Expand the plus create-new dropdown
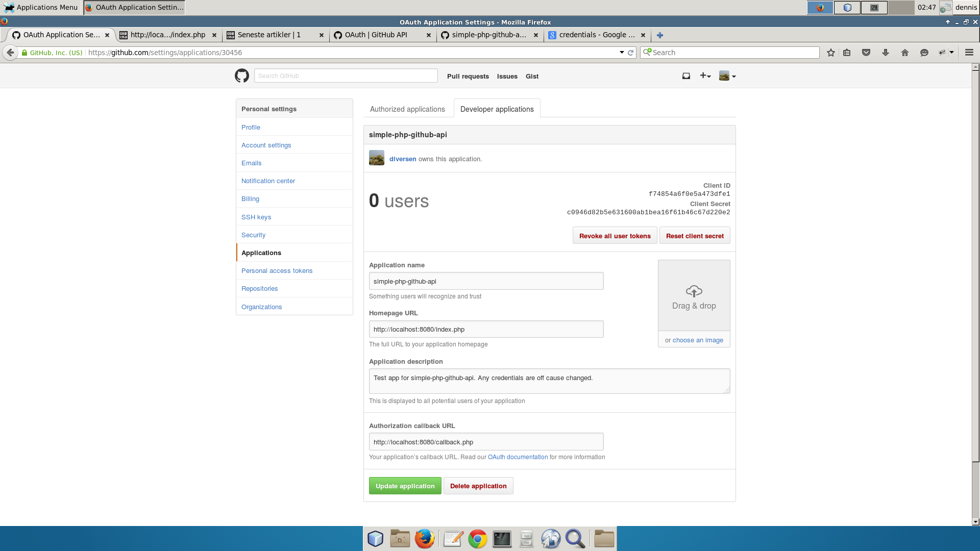 (x=705, y=76)
